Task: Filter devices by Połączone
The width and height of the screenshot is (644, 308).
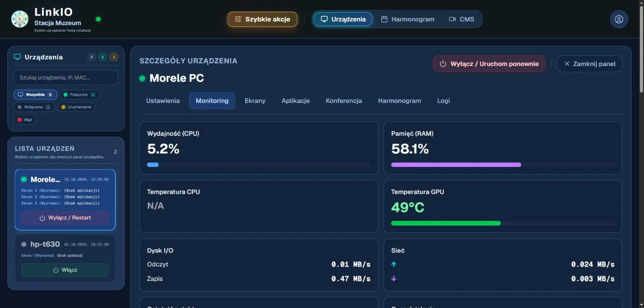Action: tap(80, 95)
